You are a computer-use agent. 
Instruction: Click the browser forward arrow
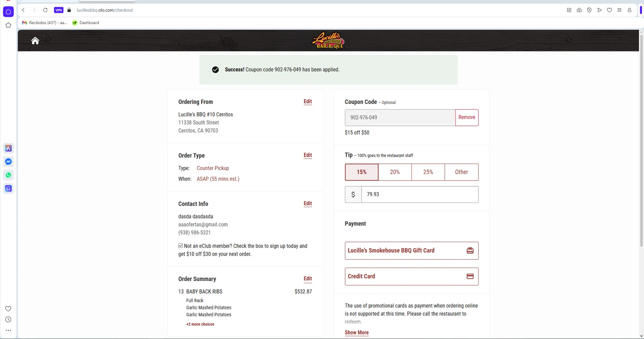(34, 10)
